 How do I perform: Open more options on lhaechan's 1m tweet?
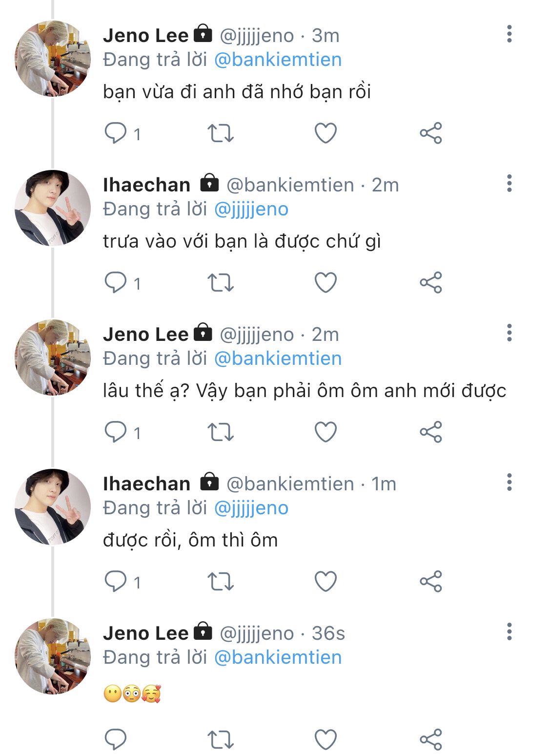pos(509,483)
